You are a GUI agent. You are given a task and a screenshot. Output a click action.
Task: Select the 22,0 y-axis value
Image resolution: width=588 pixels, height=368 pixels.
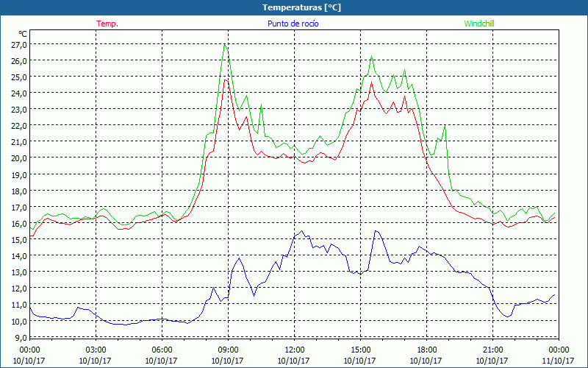pos(19,126)
